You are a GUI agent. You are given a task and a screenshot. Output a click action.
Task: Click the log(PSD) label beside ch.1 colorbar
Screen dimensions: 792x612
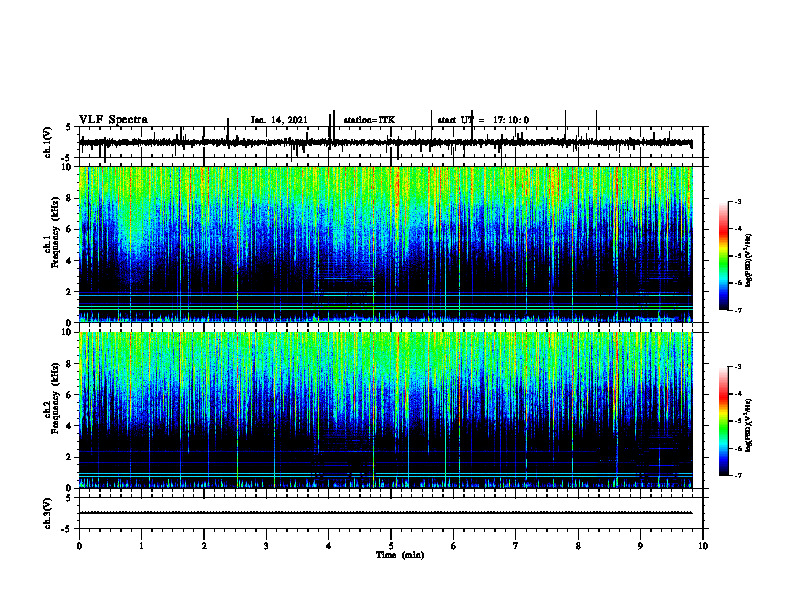[748, 261]
